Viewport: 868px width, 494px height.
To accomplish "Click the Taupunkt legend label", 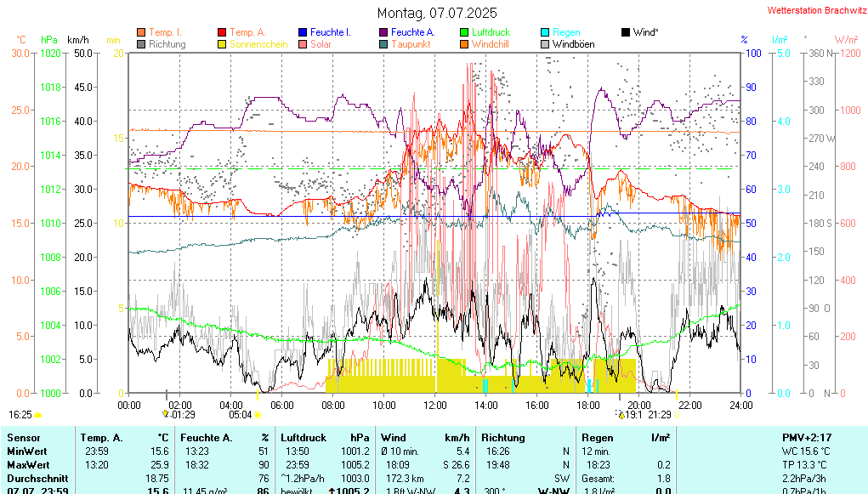I will tap(411, 44).
